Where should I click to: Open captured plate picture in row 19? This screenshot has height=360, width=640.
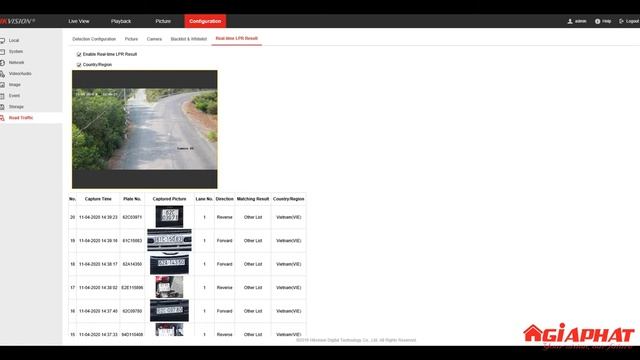pos(169,240)
